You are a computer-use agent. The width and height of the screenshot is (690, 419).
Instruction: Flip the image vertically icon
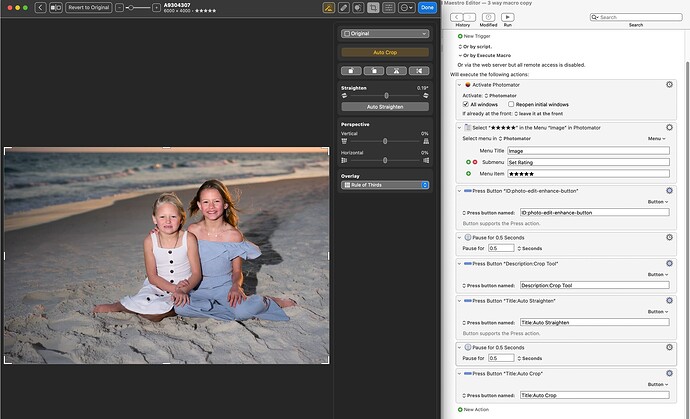tap(396, 71)
